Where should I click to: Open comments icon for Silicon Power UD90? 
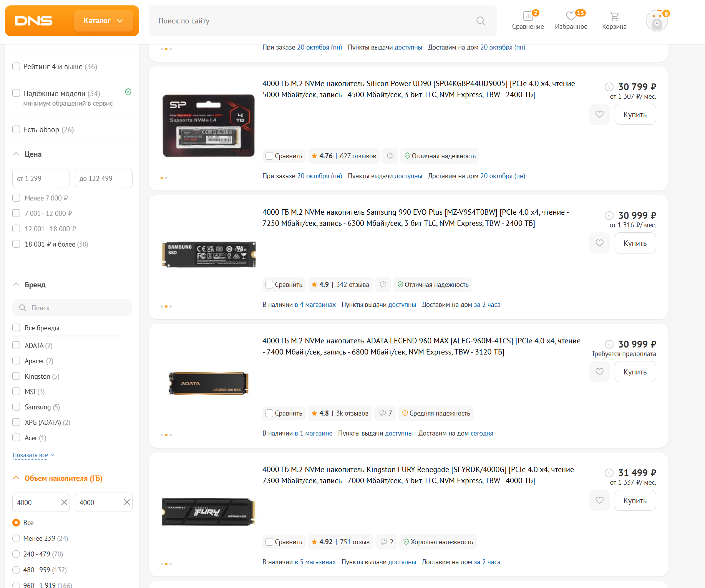point(390,156)
